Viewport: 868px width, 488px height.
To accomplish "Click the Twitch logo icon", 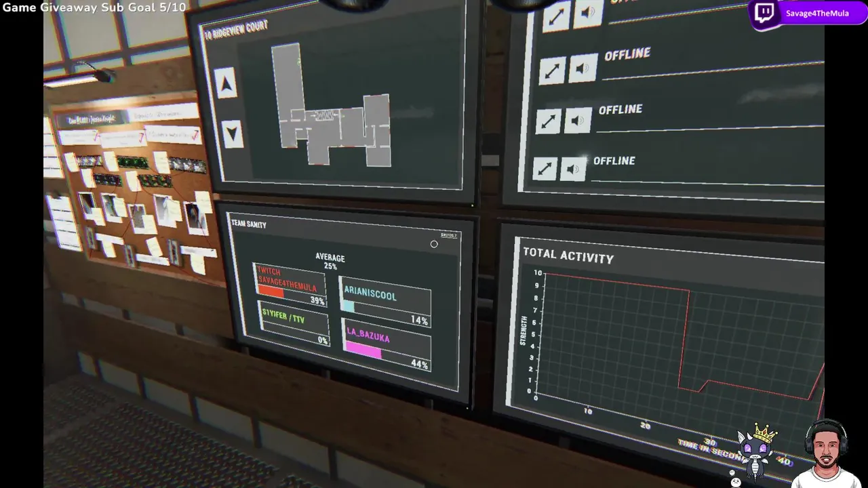I will (x=765, y=14).
